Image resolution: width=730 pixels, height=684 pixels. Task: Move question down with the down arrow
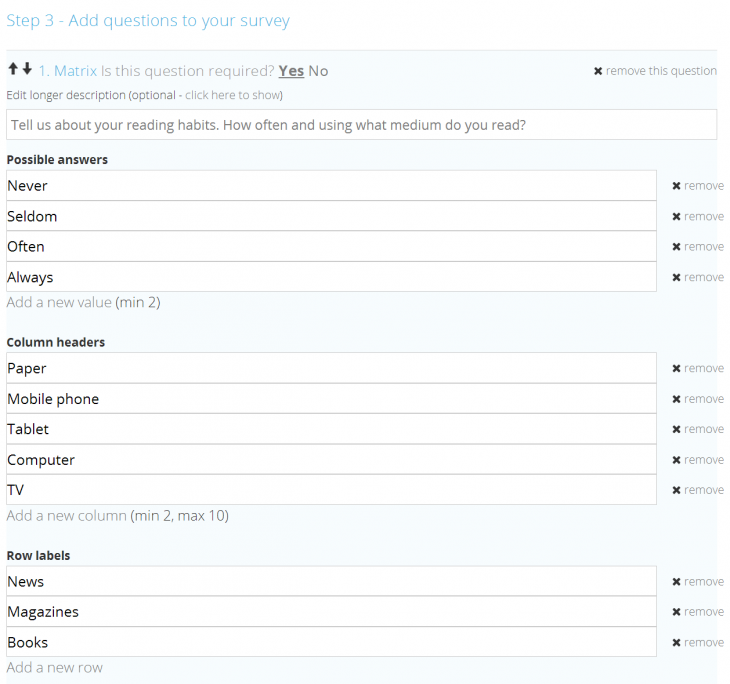pos(27,69)
